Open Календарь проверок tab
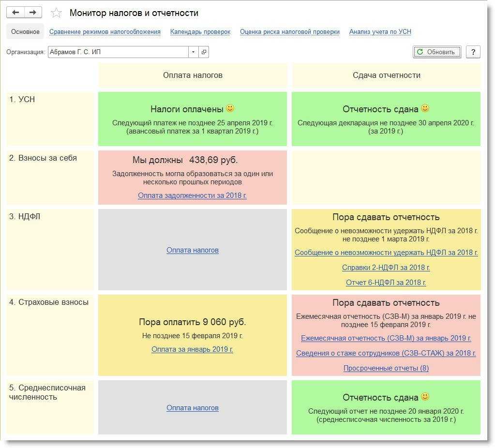 [200, 32]
